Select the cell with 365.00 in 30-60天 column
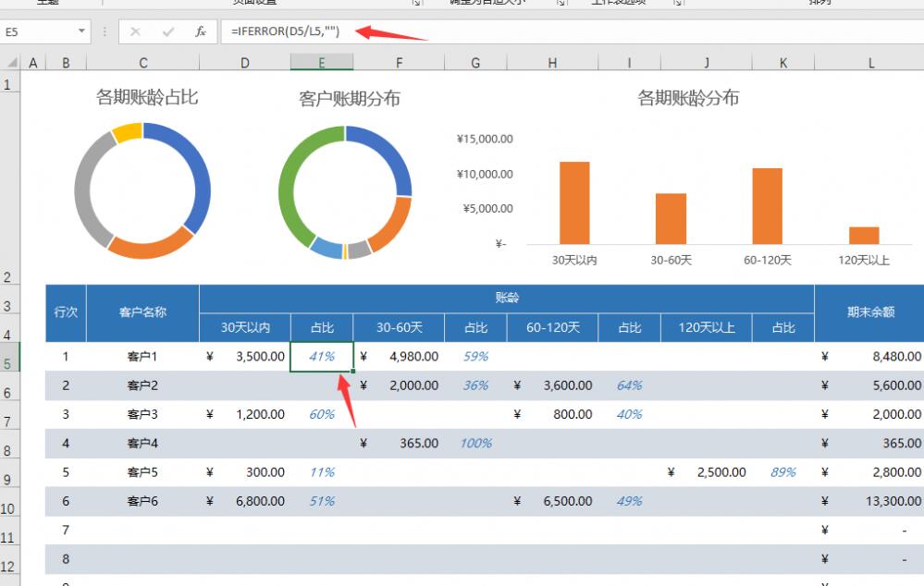The image size is (924, 586). click(x=399, y=444)
